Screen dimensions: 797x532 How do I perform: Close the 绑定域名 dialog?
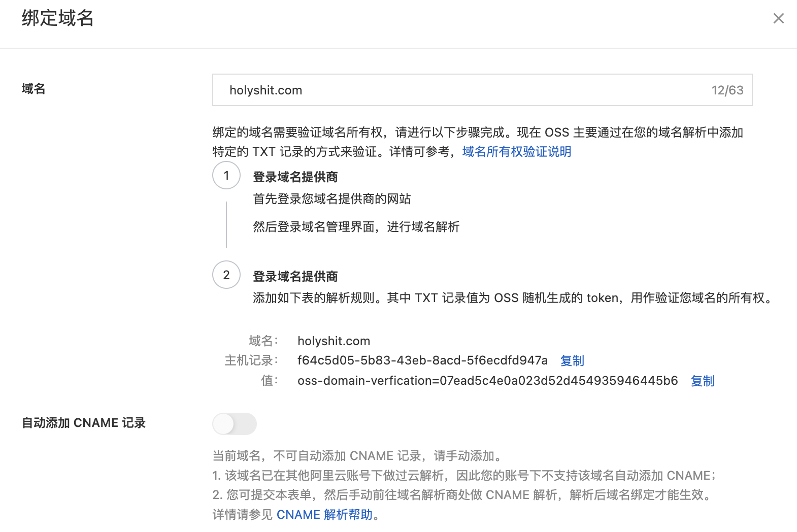tap(778, 19)
